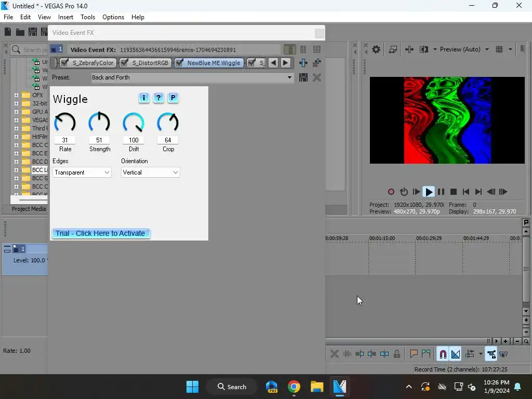Insert Marker from the timeline toolbar
This screenshot has height=399, width=532.
tap(414, 354)
